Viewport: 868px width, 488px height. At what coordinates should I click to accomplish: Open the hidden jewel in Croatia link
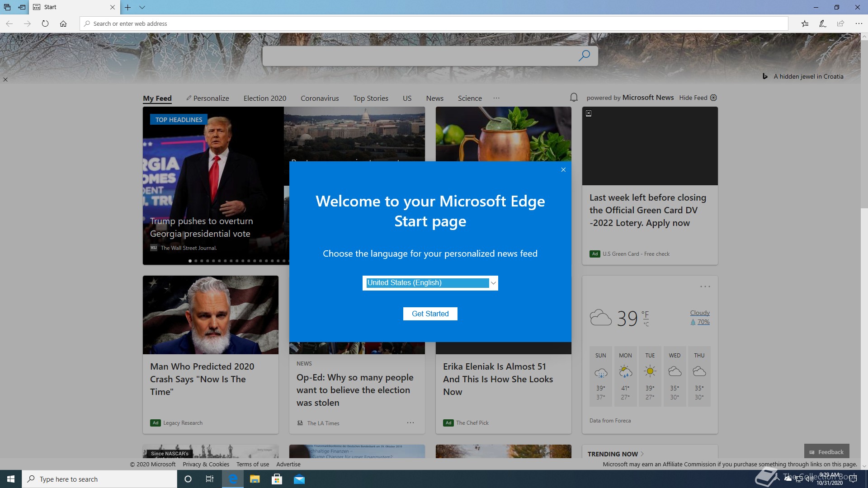point(808,76)
